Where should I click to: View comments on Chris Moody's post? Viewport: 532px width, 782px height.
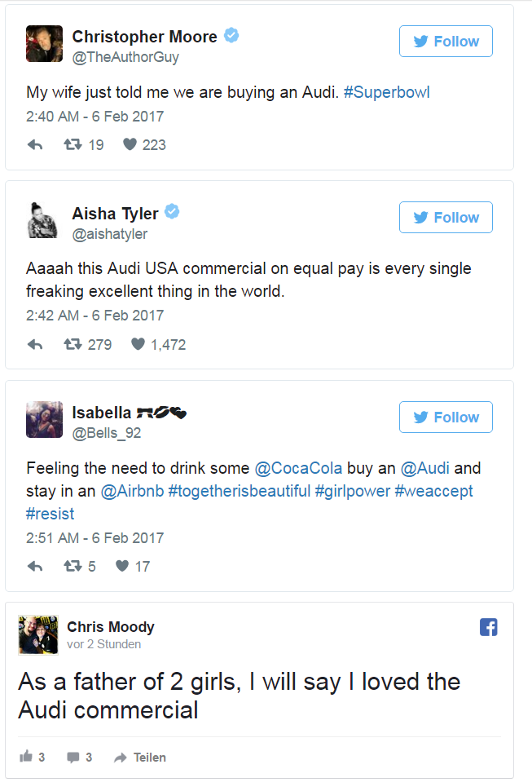point(79,758)
